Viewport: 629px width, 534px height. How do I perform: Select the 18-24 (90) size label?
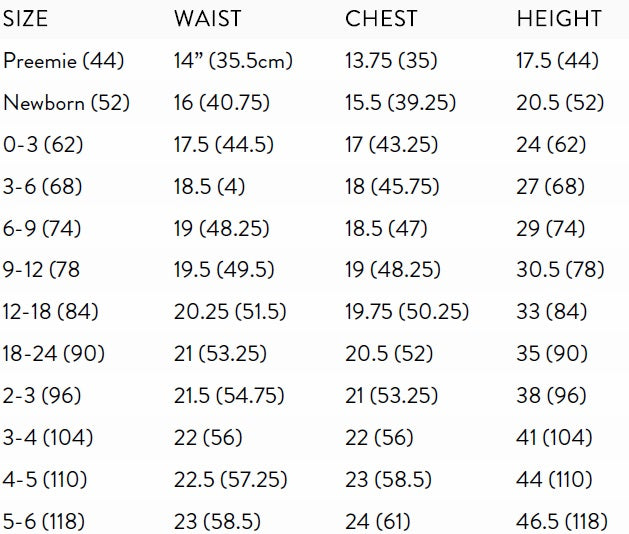(54, 354)
